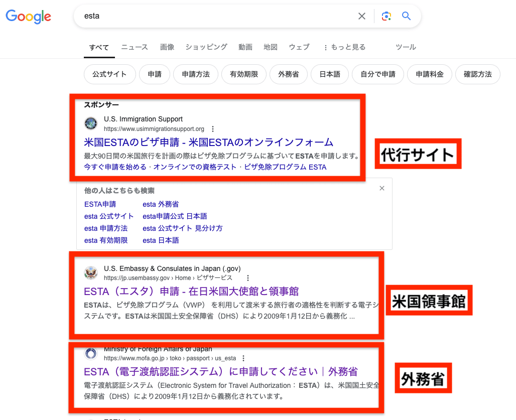Open the 地図 tab

tap(271, 47)
